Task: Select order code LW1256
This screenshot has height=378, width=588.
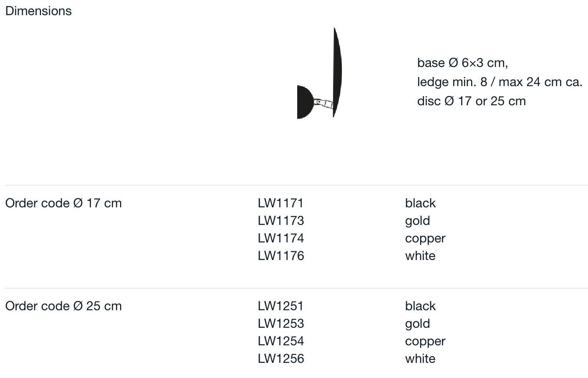Action: pyautogui.click(x=281, y=358)
